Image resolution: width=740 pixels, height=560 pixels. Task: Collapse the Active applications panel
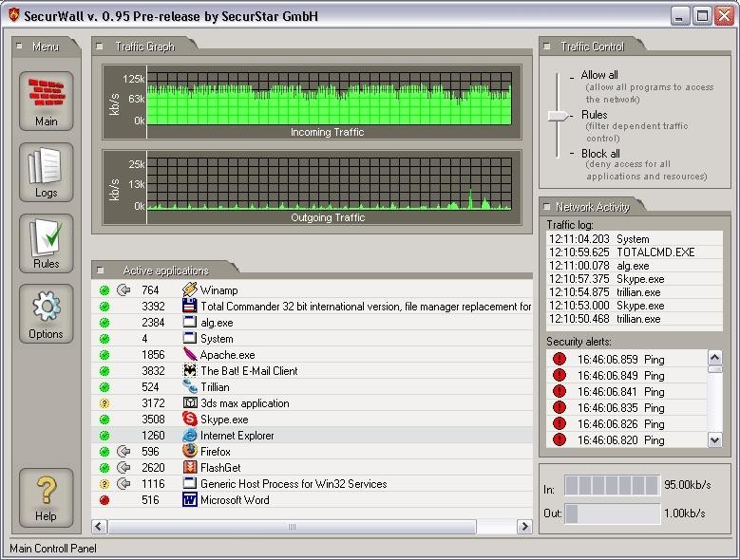click(100, 271)
